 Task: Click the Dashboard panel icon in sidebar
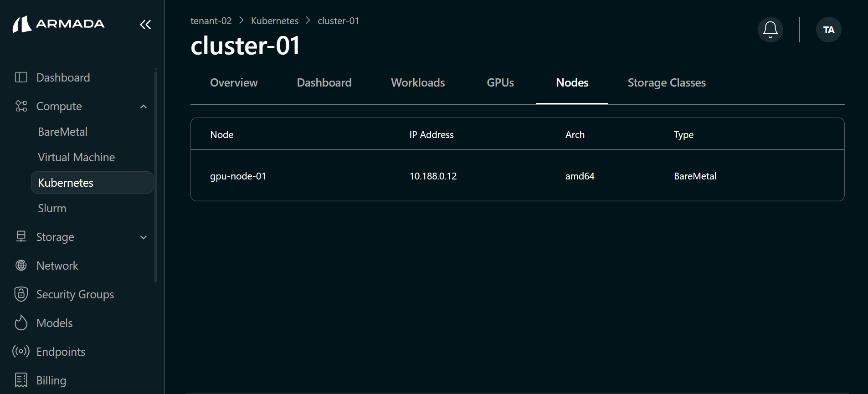click(x=21, y=77)
